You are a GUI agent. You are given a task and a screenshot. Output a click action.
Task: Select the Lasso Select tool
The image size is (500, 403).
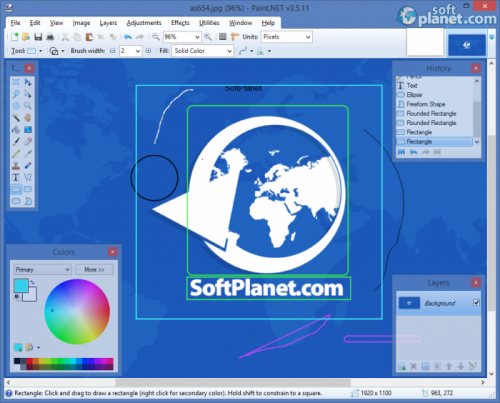coord(16,94)
